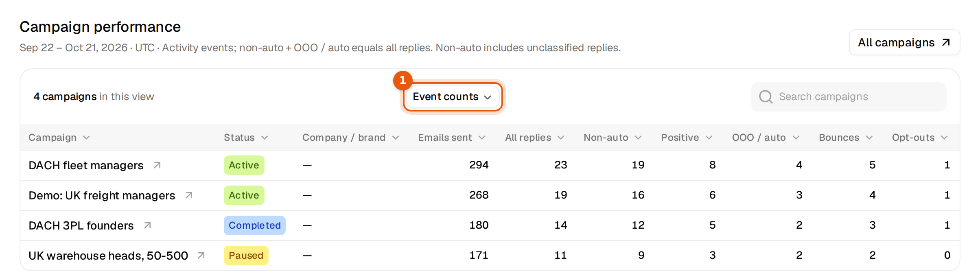Open the Status column sort menu
This screenshot has height=271, width=980.
coord(246,138)
